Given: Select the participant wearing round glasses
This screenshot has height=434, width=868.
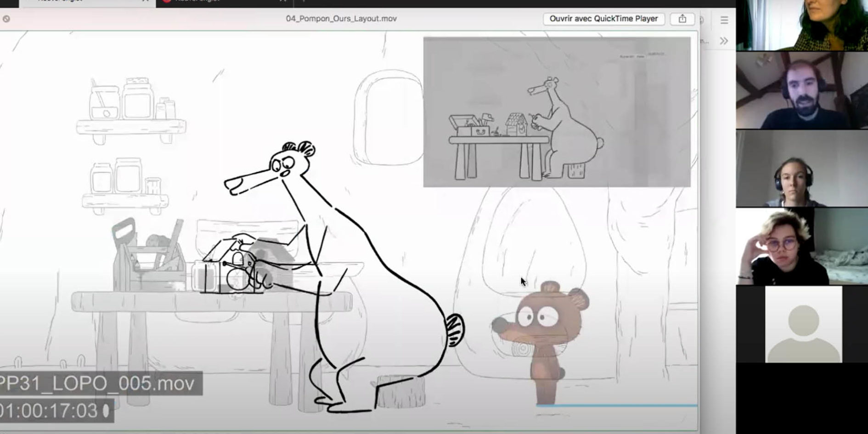Looking at the screenshot, I should pos(802,247).
